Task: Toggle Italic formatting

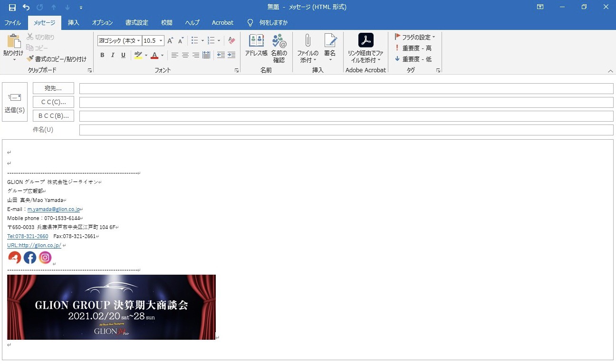Action: click(113, 55)
